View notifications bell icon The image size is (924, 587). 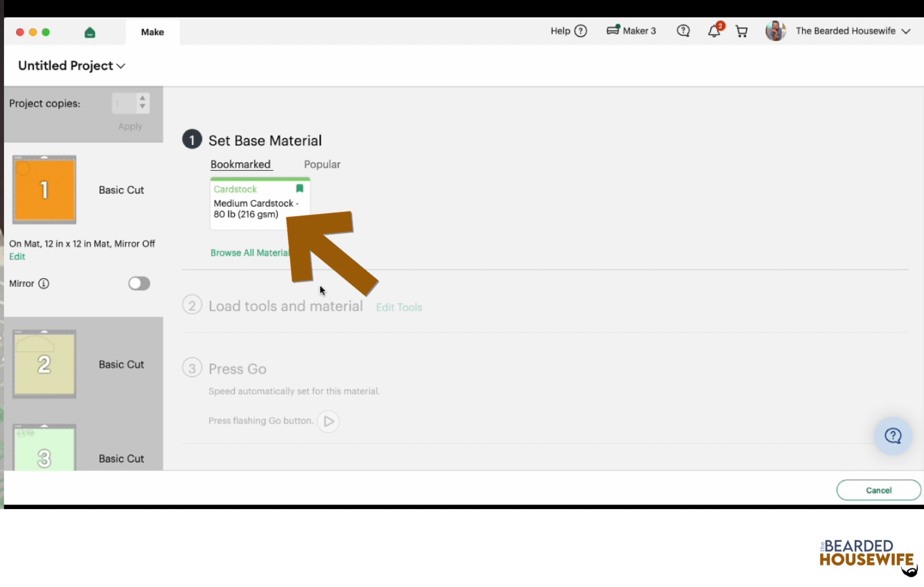click(715, 31)
